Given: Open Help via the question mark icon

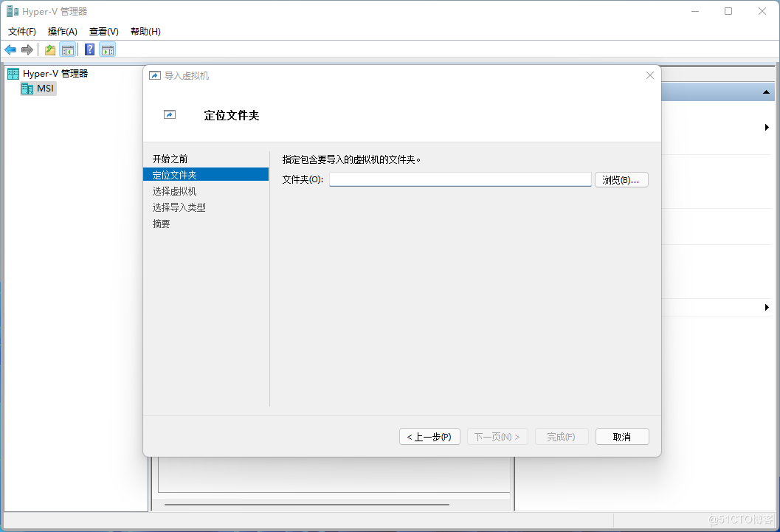Looking at the screenshot, I should click(89, 49).
